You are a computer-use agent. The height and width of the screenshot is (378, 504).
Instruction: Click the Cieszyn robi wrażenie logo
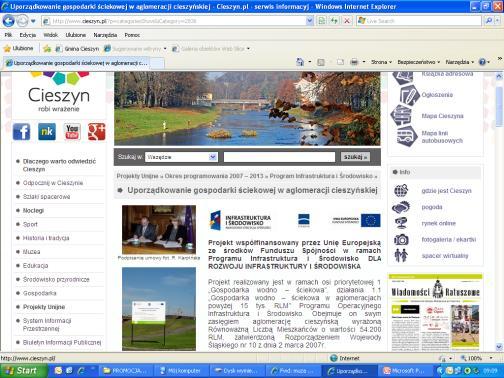59,92
